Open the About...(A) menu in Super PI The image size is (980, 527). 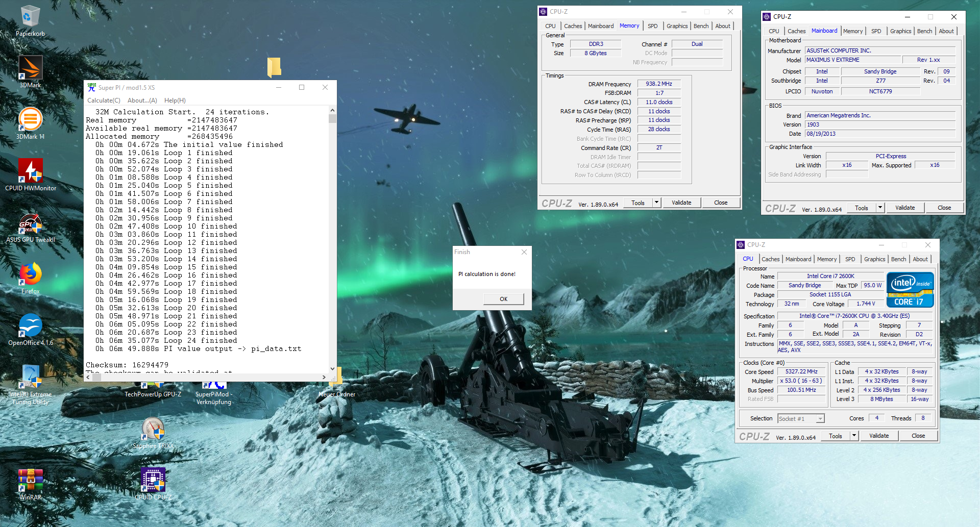[x=142, y=101]
